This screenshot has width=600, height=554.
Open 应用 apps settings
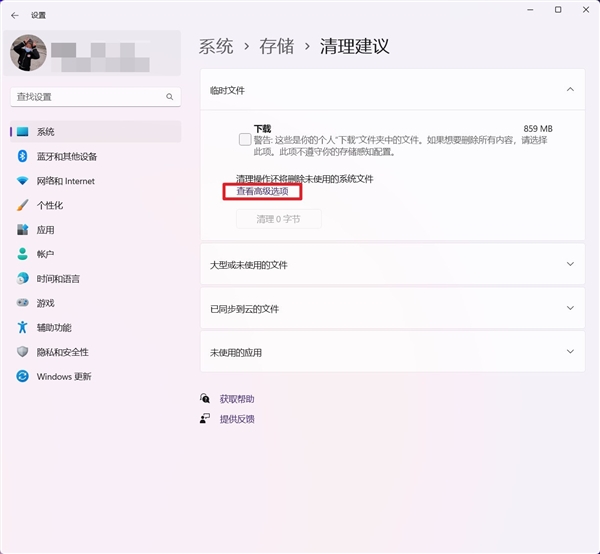(x=46, y=230)
